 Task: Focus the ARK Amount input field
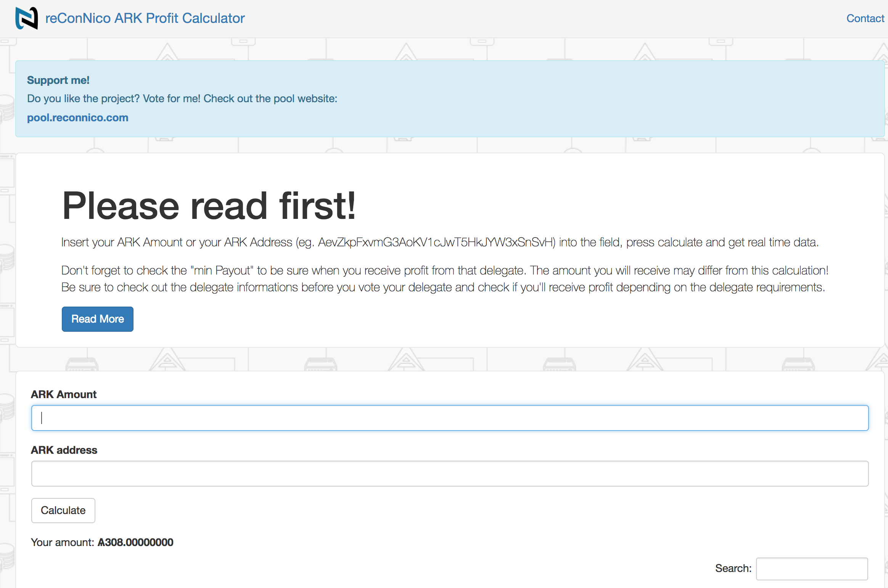[x=450, y=418]
